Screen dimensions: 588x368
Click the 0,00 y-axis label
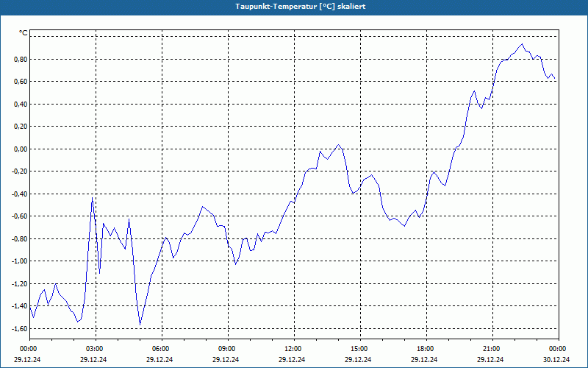pos(21,149)
